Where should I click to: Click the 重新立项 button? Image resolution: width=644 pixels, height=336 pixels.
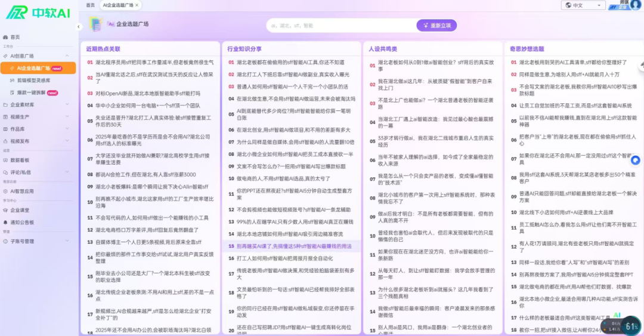436,26
